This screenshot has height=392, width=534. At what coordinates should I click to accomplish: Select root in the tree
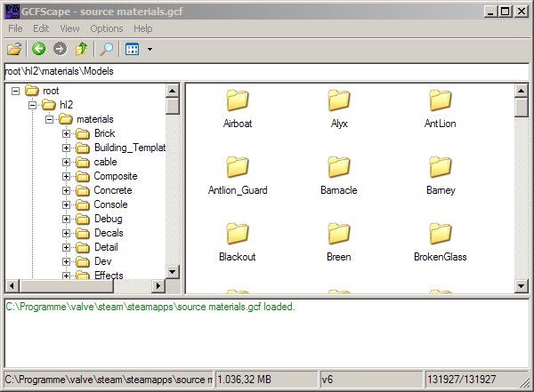(51, 91)
